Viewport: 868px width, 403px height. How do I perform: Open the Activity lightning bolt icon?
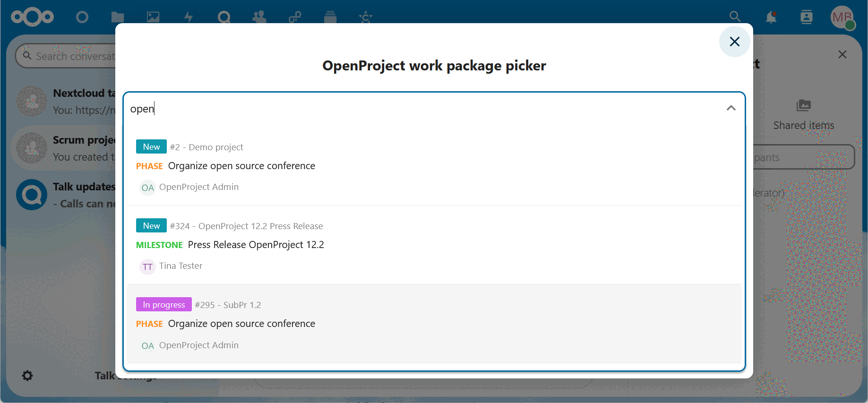click(x=189, y=17)
